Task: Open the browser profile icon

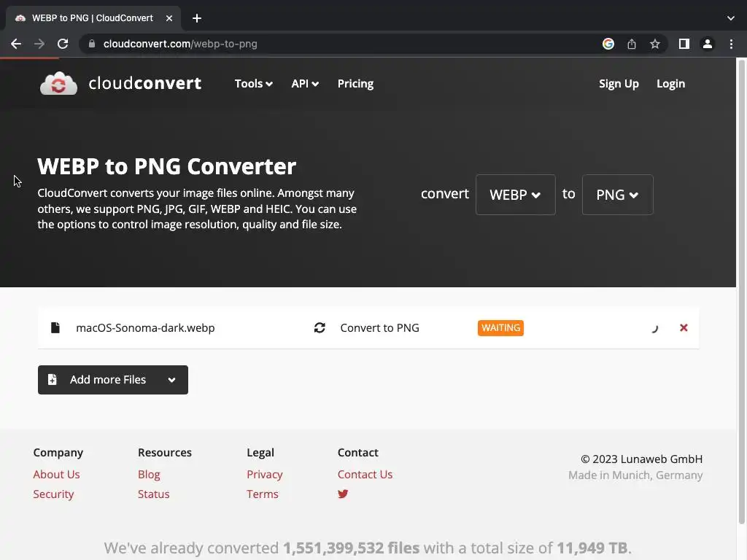Action: 707,44
